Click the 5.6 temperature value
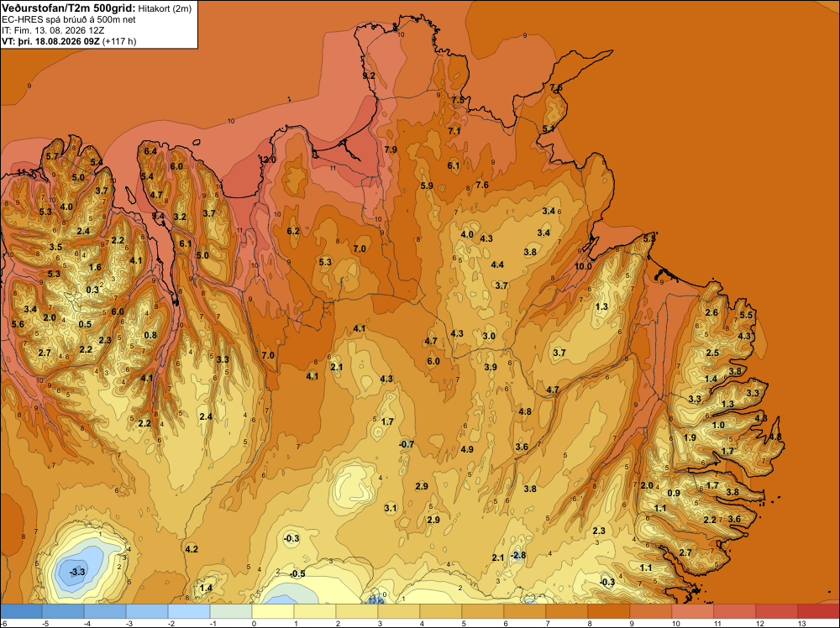The height and width of the screenshot is (628, 840). (18, 324)
